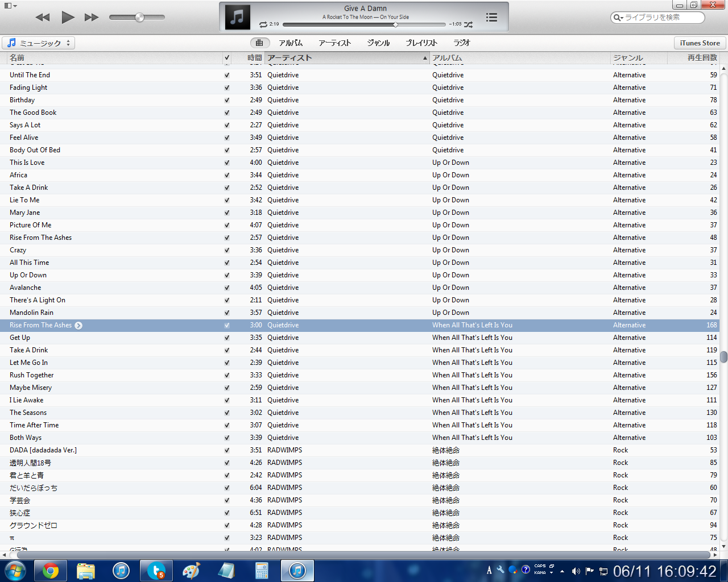728x582 pixels.
Task: Toggle shuffle icon beside remaining time
Action: [x=468, y=24]
